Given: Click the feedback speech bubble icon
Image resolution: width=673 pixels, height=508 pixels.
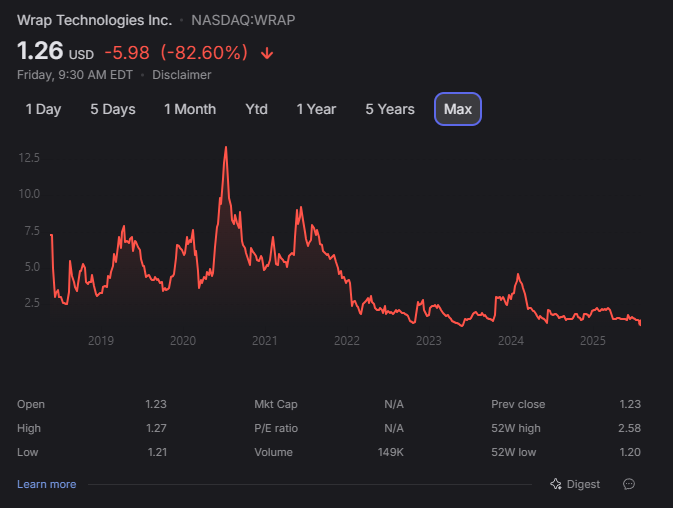Looking at the screenshot, I should click(629, 484).
